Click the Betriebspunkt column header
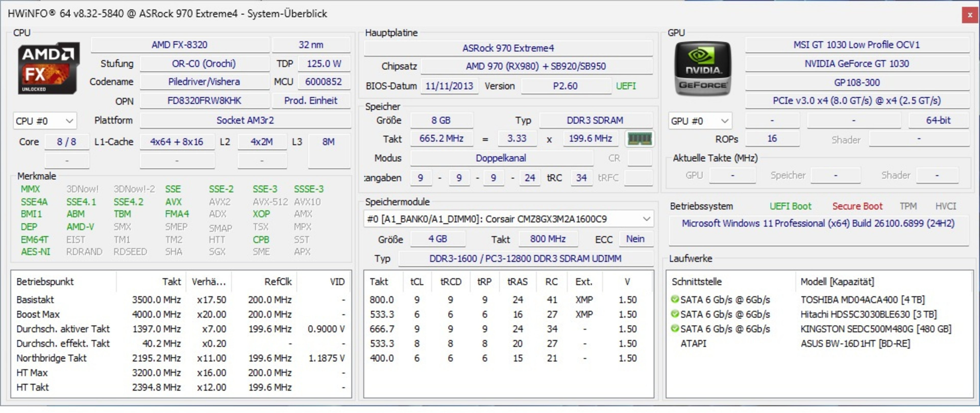Image resolution: width=980 pixels, height=413 pixels. tap(45, 282)
